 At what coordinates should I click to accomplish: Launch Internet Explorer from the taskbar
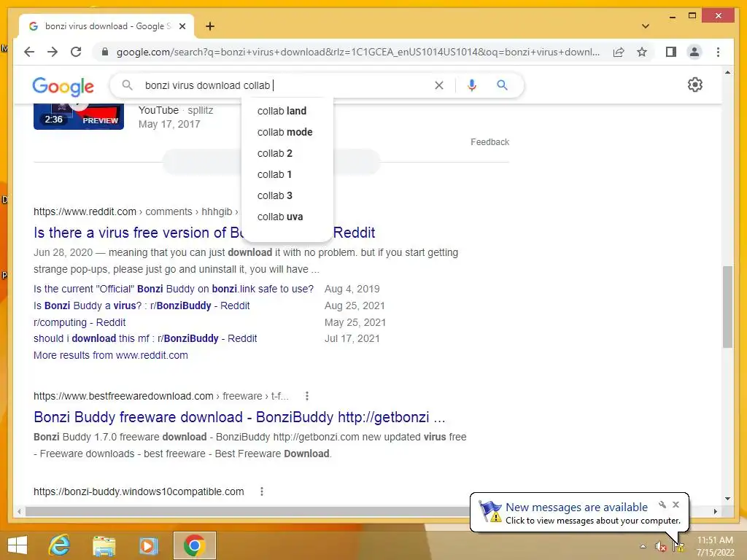[60, 545]
